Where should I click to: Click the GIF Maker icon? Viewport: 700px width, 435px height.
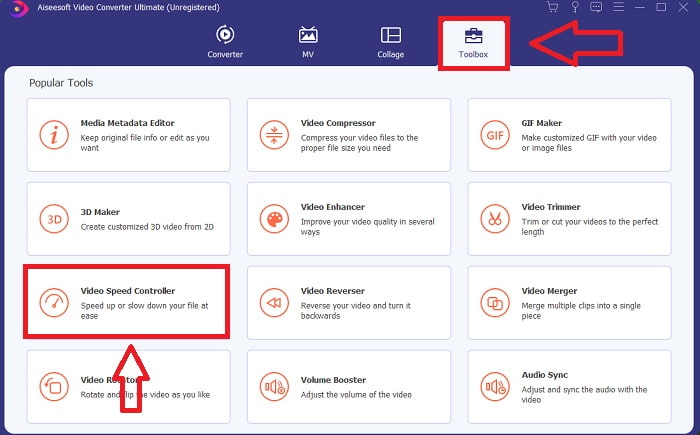pos(494,134)
